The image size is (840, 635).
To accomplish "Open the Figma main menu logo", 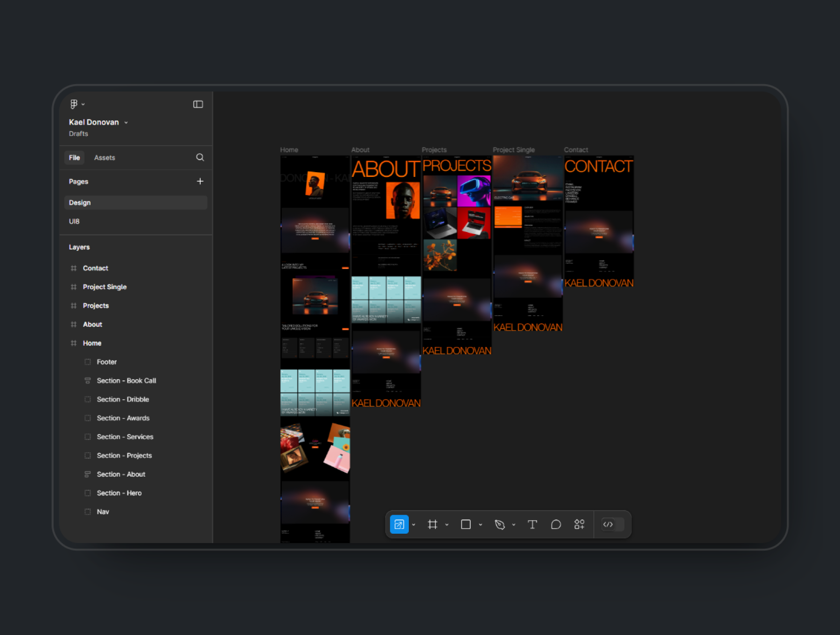I will [74, 104].
